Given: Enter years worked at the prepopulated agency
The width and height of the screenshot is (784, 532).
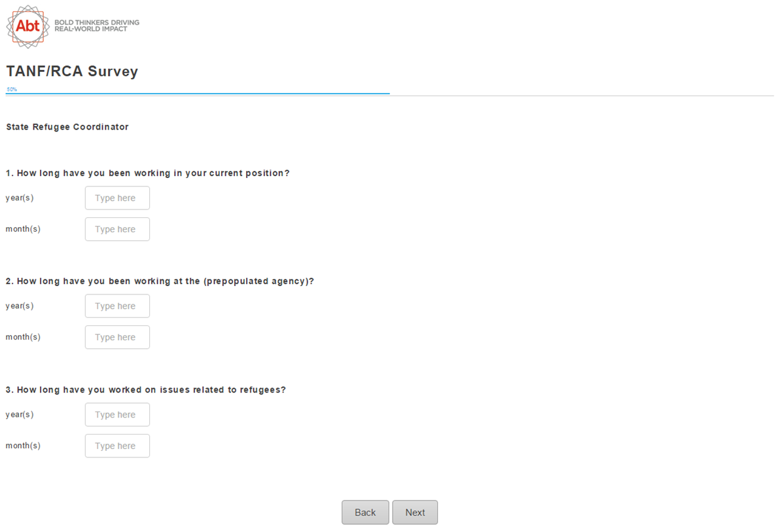Looking at the screenshot, I should click(x=117, y=306).
